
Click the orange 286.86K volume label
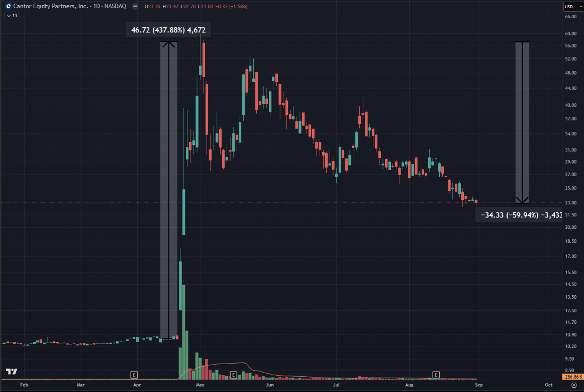tap(573, 377)
